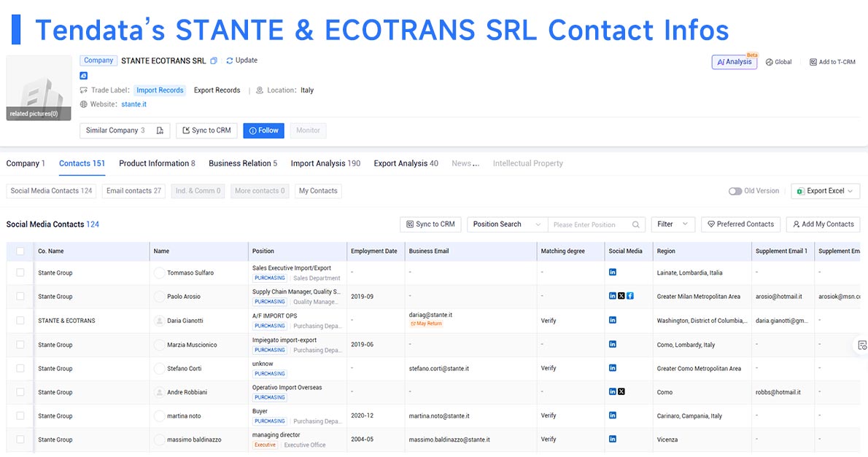Open the AI Analysis beta button

click(734, 62)
